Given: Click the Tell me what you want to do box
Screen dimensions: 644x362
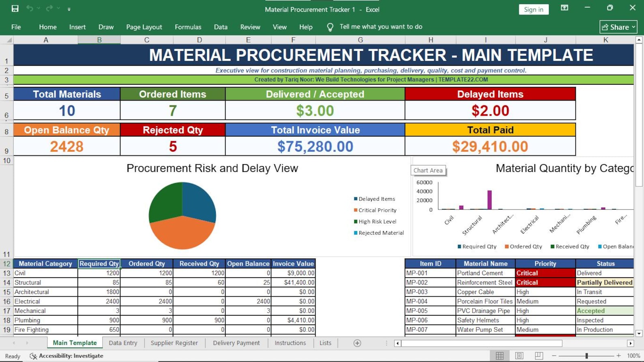Looking at the screenshot, I should [381, 27].
